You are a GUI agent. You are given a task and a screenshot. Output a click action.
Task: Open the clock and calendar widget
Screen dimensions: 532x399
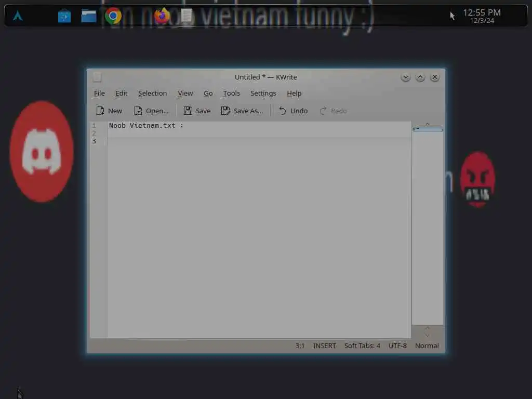click(x=482, y=16)
